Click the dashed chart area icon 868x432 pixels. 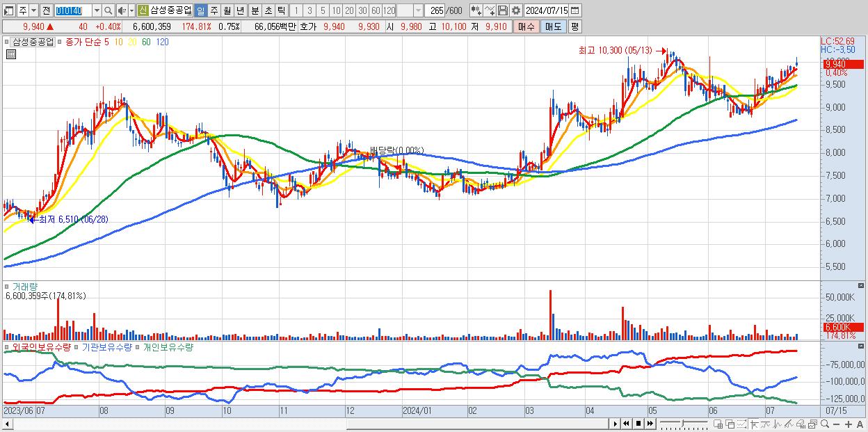pyautogui.click(x=741, y=424)
